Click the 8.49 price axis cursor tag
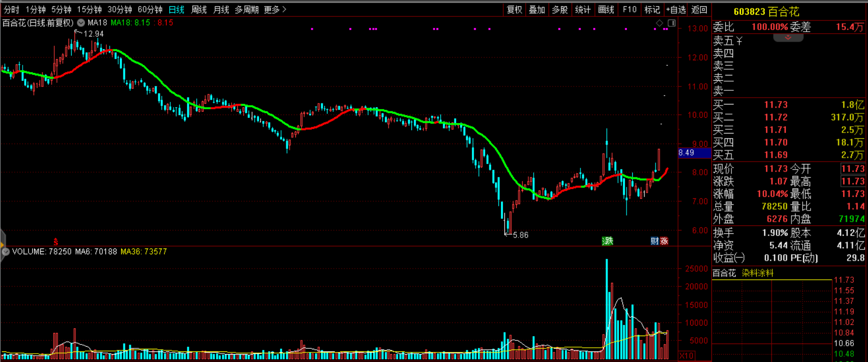The image size is (868, 362). click(694, 153)
